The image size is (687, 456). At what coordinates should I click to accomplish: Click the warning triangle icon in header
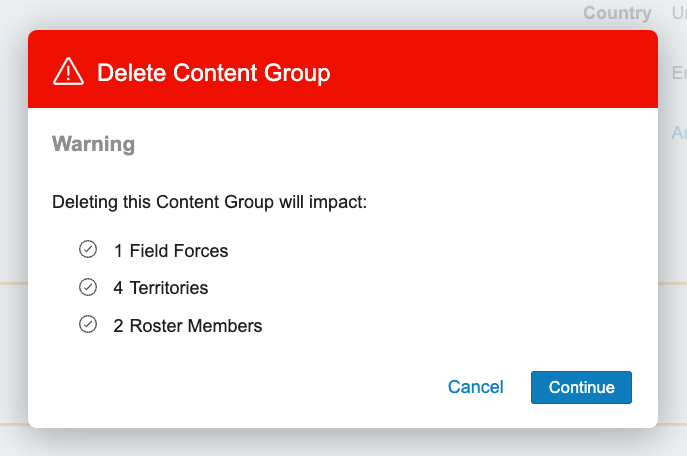tap(69, 71)
